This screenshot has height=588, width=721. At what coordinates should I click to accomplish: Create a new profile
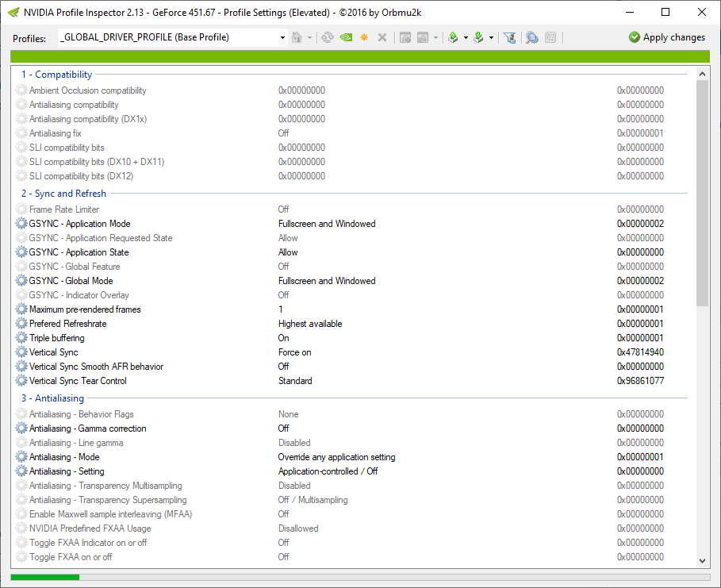tap(363, 37)
